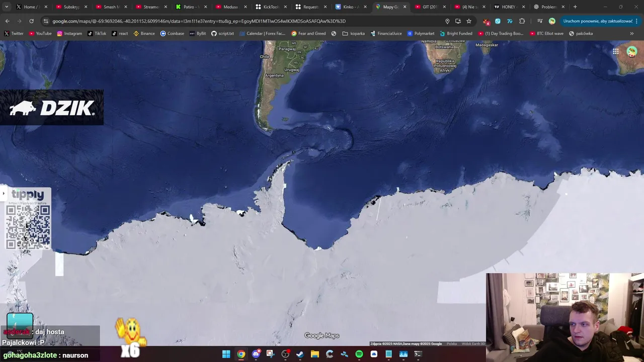Image resolution: width=644 pixels, height=362 pixels.
Task: Open the BTC Elliot wave bookmark
Action: (x=546, y=34)
